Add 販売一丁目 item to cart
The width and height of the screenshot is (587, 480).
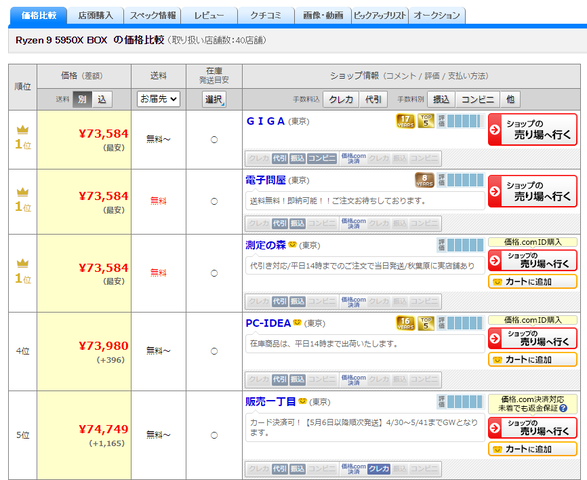(532, 449)
